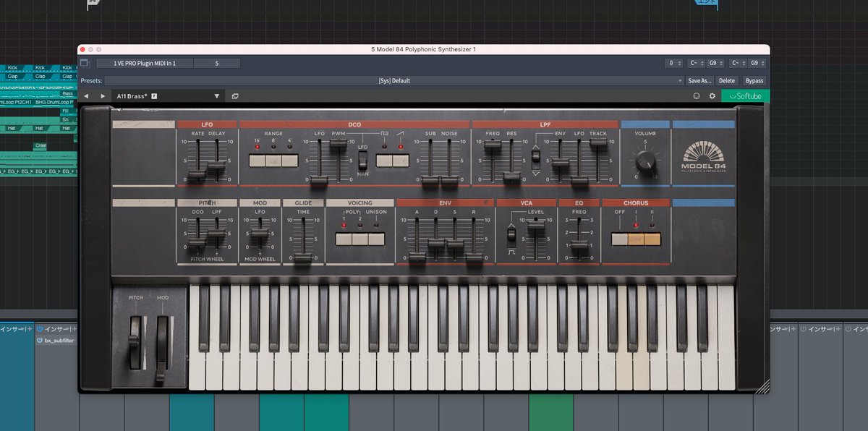This screenshot has height=431, width=868.
Task: Click the Delete preset button
Action: pyautogui.click(x=727, y=81)
